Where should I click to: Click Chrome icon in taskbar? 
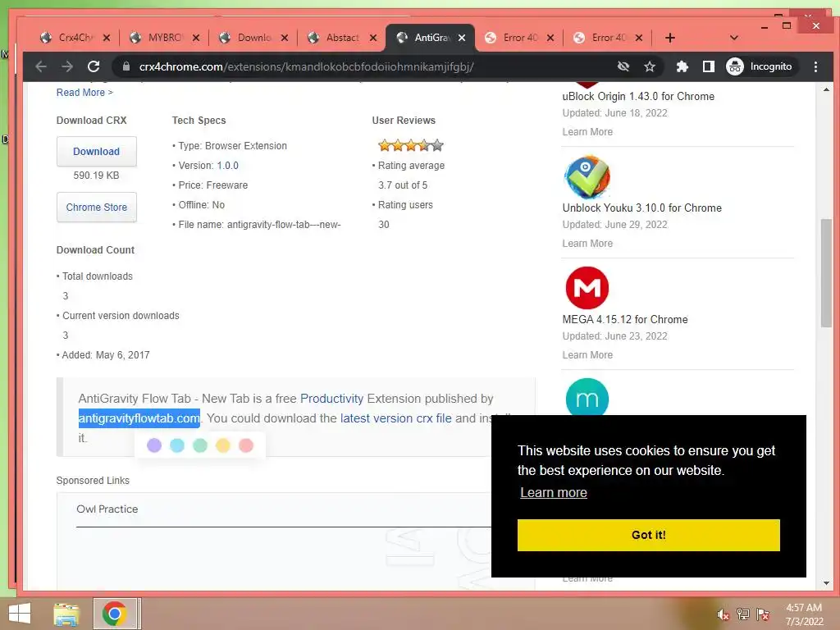coord(115,614)
